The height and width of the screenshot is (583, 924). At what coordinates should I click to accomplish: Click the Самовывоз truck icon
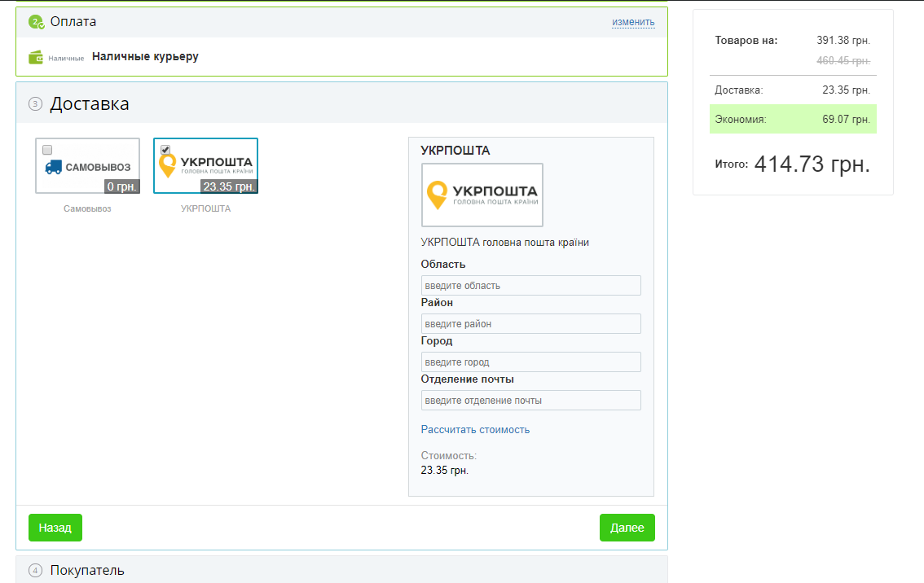point(54,166)
